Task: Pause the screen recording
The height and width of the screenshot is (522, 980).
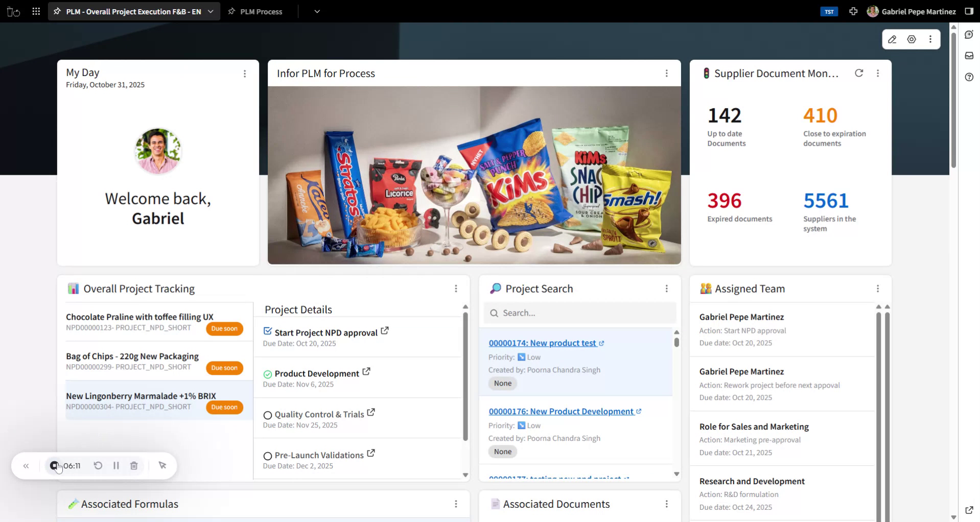Action: coord(116,465)
